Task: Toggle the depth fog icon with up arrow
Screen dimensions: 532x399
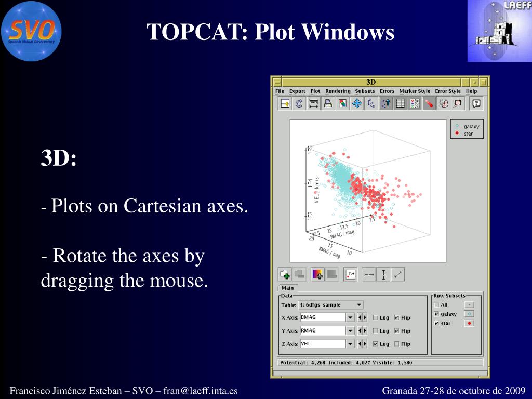Action: click(x=386, y=103)
